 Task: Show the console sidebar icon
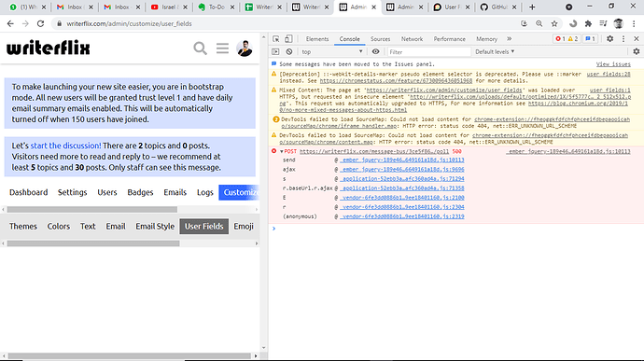[x=275, y=51]
